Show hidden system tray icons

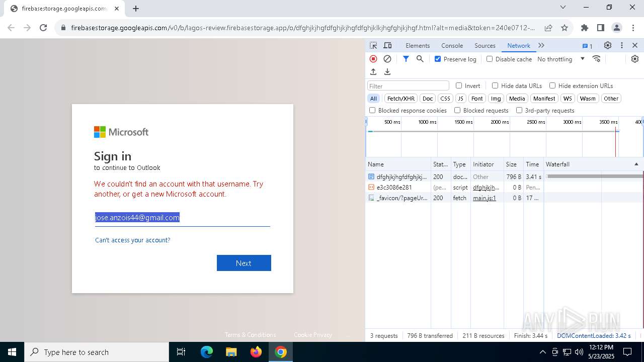[x=542, y=352]
